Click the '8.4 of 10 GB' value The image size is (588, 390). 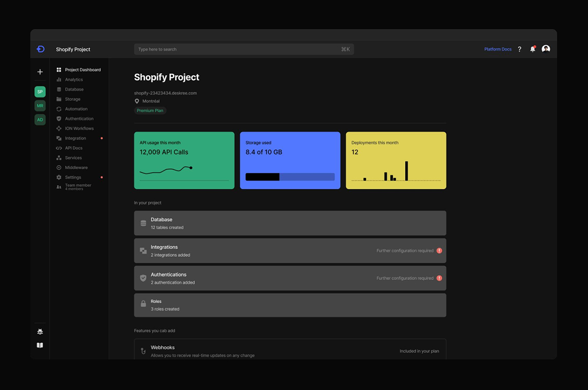point(264,152)
